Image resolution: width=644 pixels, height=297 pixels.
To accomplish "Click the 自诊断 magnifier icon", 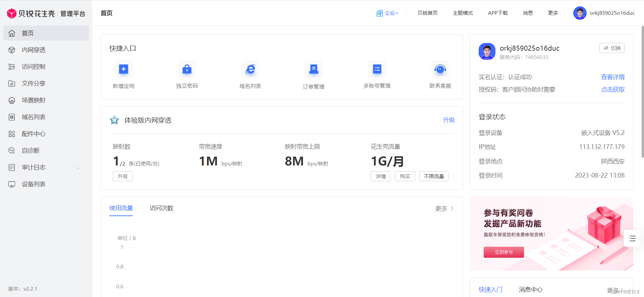I will coord(12,151).
